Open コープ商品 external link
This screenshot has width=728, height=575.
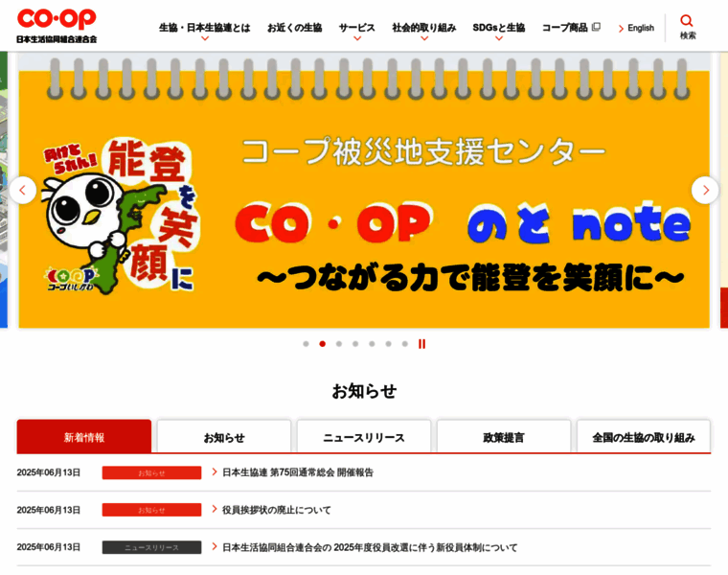571,28
